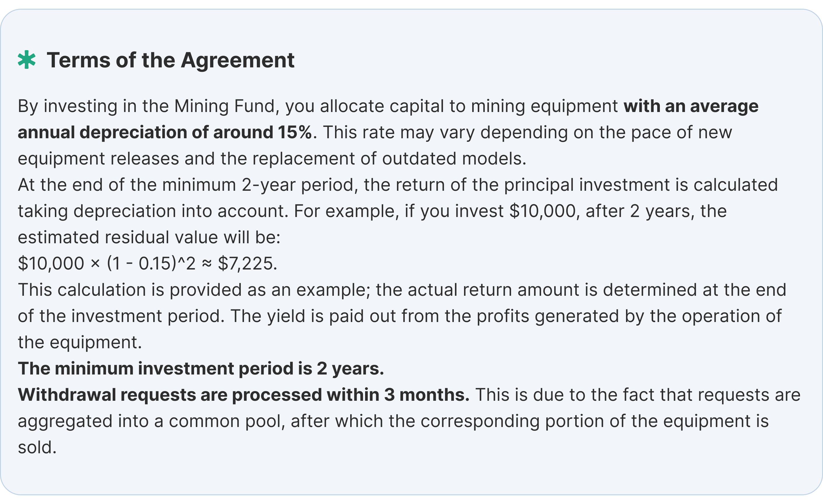The image size is (823, 504).
Task: Click the phrase "taking depreciation into account"
Action: (x=152, y=211)
